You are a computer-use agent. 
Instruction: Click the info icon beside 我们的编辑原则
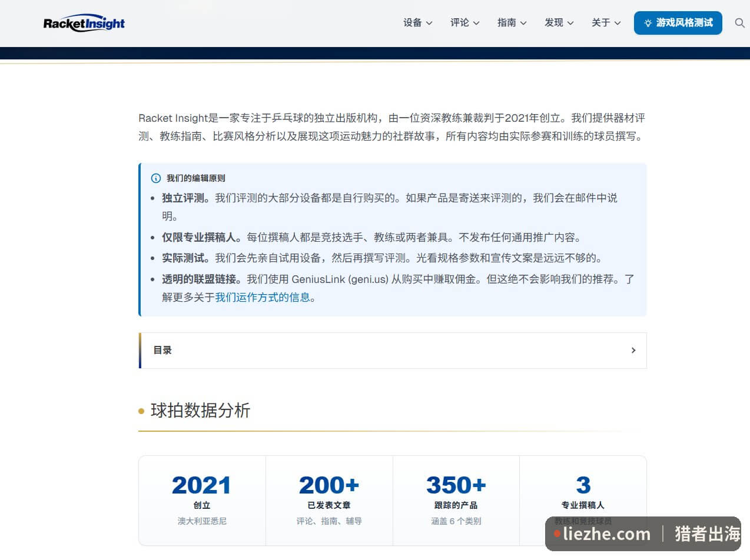coord(155,178)
